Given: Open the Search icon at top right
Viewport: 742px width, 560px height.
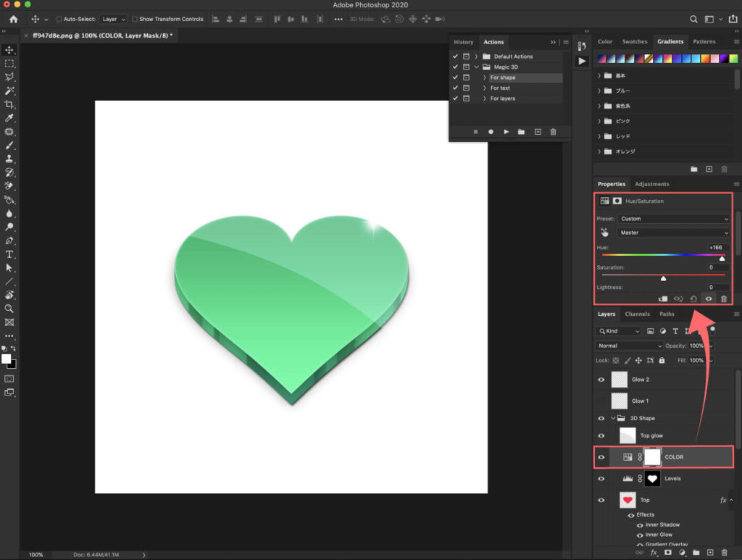Looking at the screenshot, I should (x=693, y=19).
